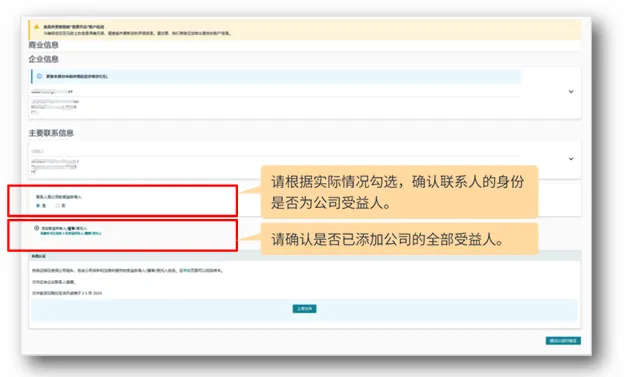This screenshot has height=377, width=625.
Task: Click the 企业信息 heading
Action: (43, 59)
